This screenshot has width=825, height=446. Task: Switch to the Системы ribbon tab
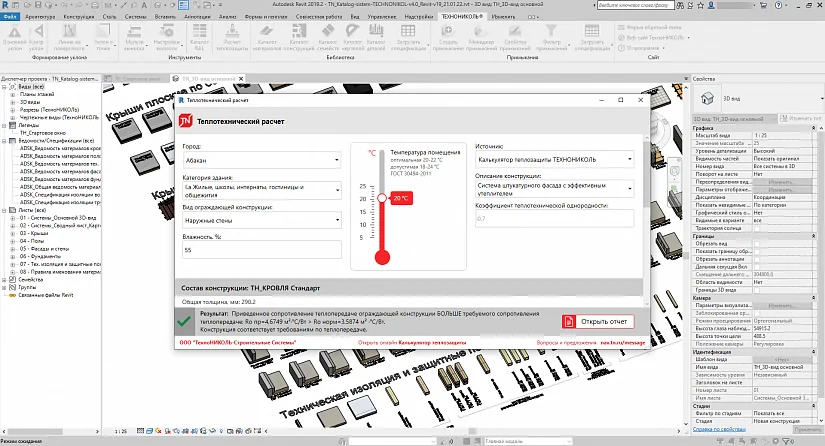(x=136, y=16)
